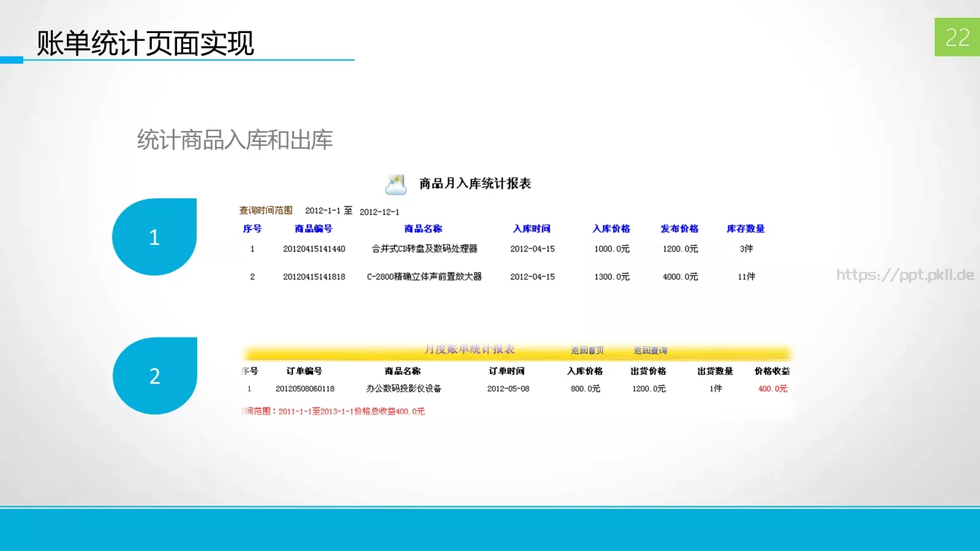Click the stock quantity 3件
Screen dimensions: 980x551
tap(747, 249)
